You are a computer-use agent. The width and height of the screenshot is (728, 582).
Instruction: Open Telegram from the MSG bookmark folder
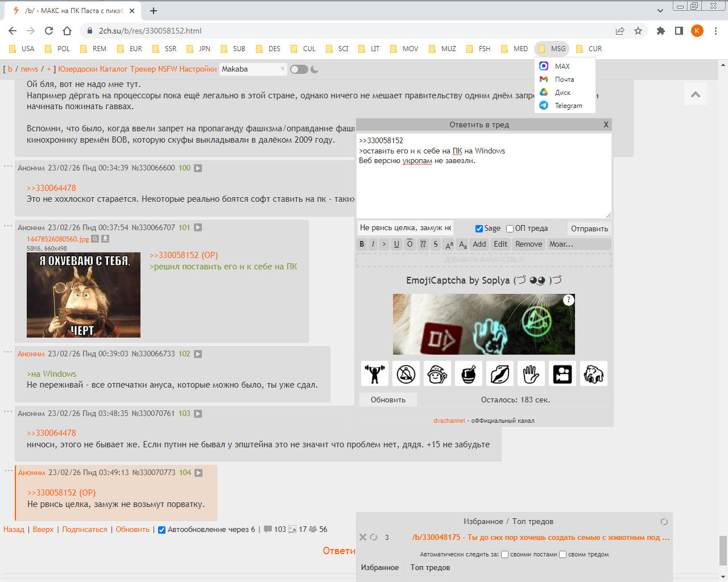(565, 106)
